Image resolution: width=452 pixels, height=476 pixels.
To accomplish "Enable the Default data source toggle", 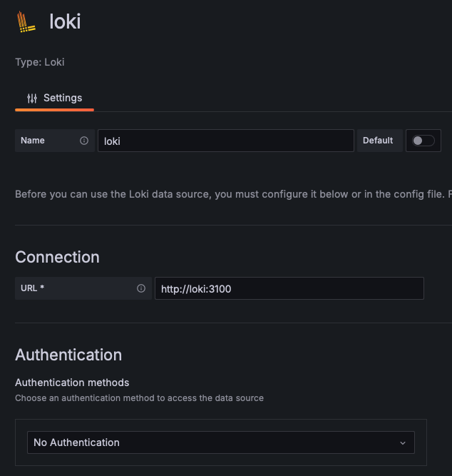I will [423, 141].
